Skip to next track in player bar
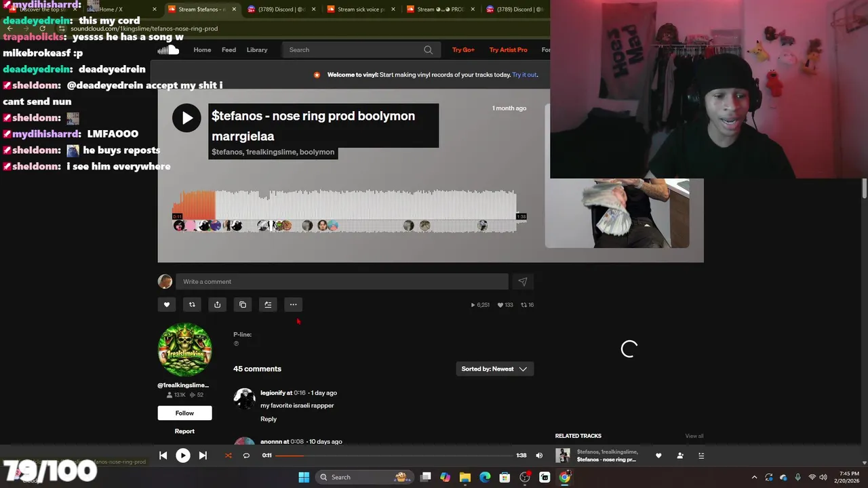The image size is (868, 488). coord(203,455)
